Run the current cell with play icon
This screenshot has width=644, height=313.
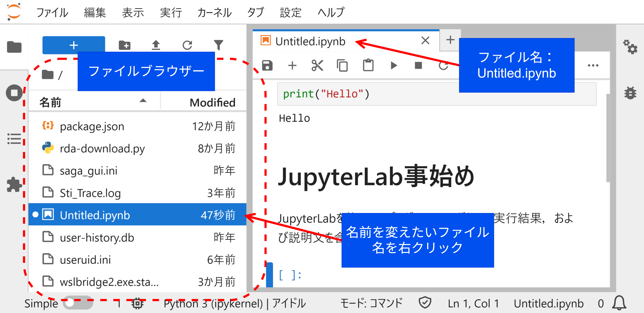[393, 65]
